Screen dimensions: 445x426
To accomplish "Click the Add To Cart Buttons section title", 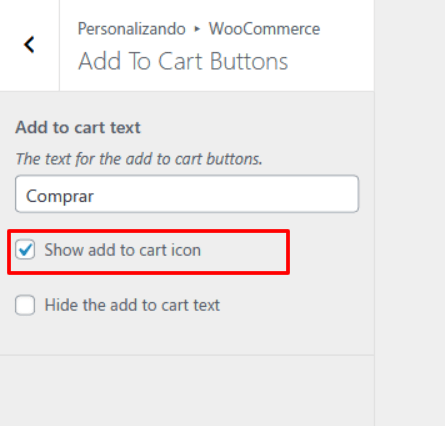I will coord(183,61).
